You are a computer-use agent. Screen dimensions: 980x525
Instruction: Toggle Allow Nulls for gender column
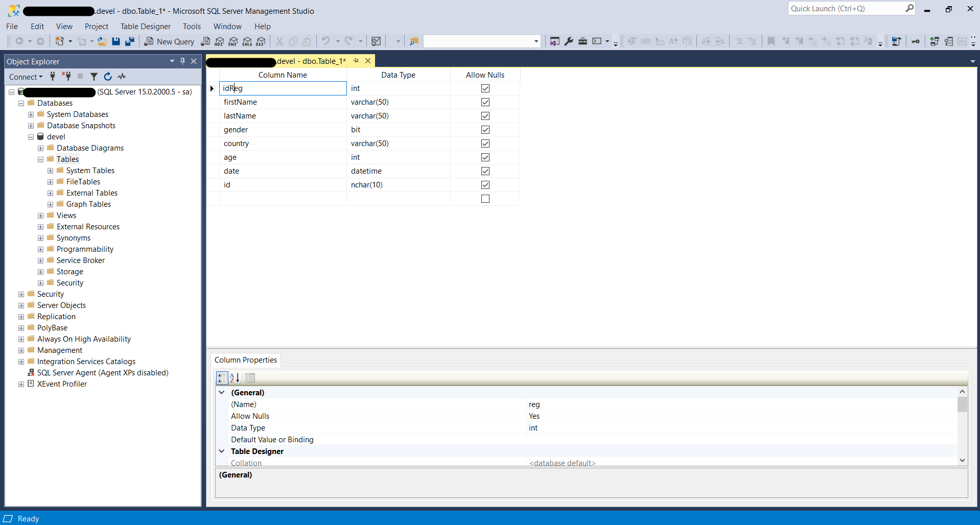[x=485, y=130]
